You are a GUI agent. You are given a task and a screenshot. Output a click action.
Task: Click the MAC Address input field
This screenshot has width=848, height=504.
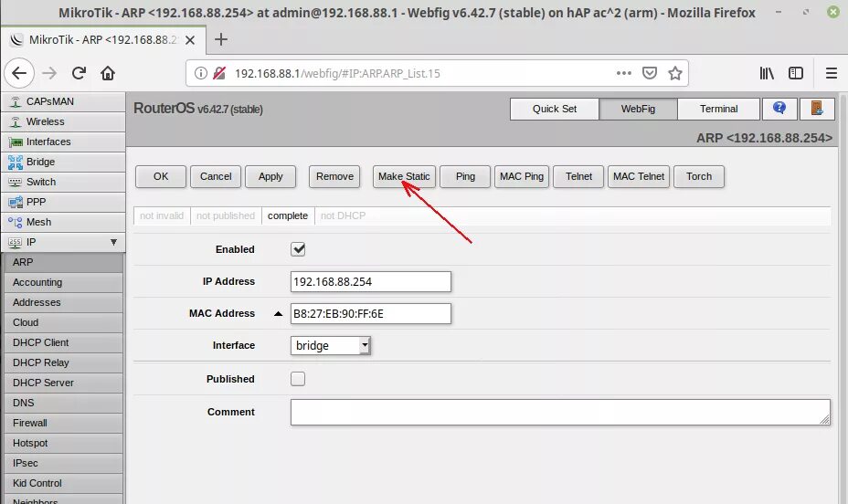[x=370, y=313]
